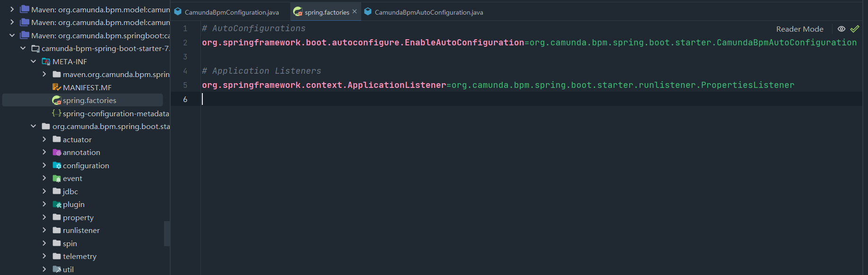Viewport: 868px width, 275px height.
Task: Click the CamundaBpmAutoConfiguration class reference in line 2
Action: coord(787,43)
